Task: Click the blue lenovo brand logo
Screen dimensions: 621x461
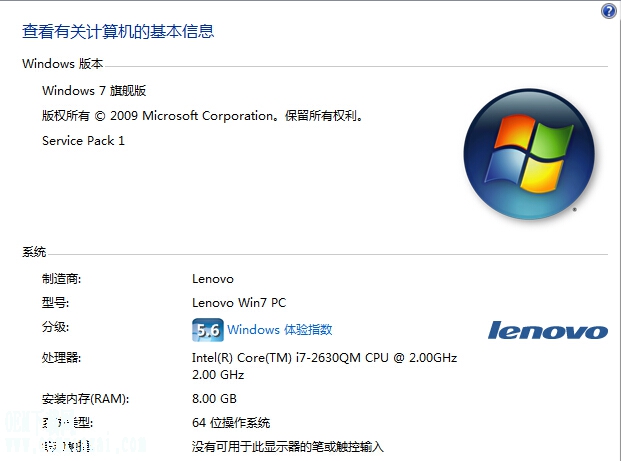Action: pyautogui.click(x=548, y=330)
